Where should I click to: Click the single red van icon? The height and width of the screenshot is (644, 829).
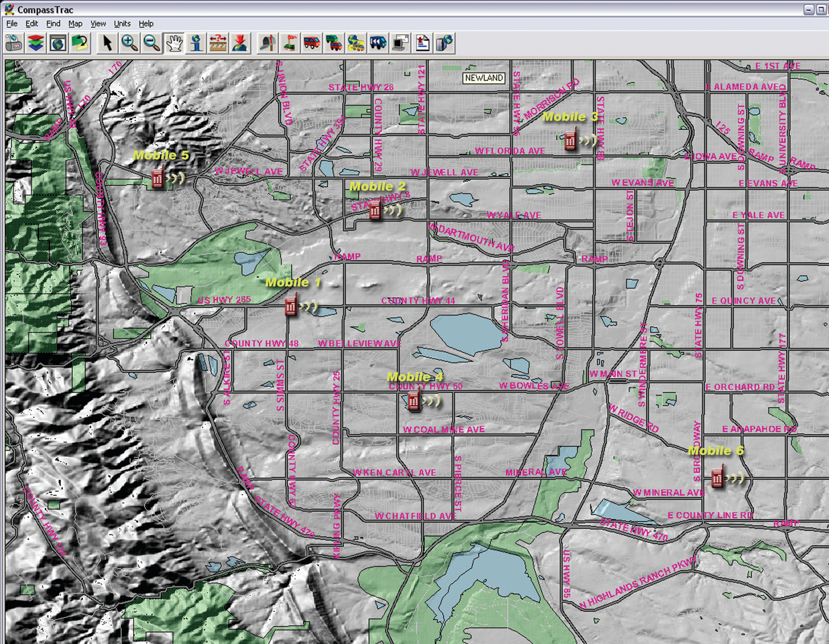tap(312, 43)
